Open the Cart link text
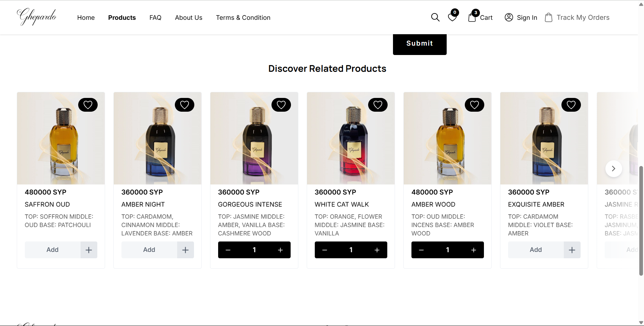The image size is (644, 326). (x=486, y=18)
